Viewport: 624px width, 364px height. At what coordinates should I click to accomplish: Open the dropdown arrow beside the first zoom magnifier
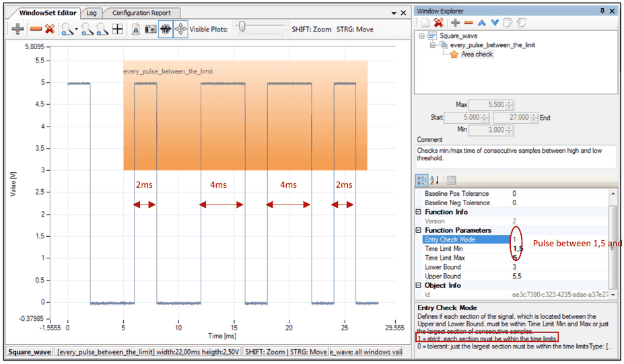(77, 29)
